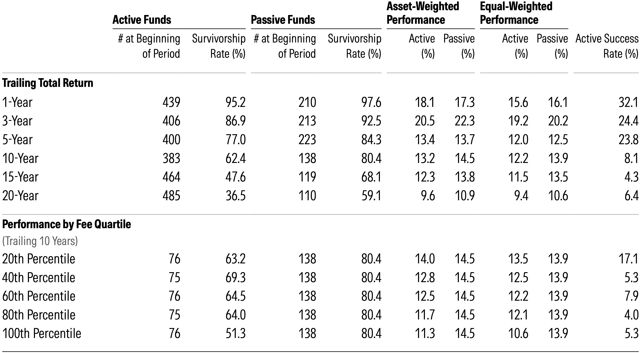Screen dimensions: 644x353
Task: Select the Performance by Fee Quartile heading
Action: (66, 224)
